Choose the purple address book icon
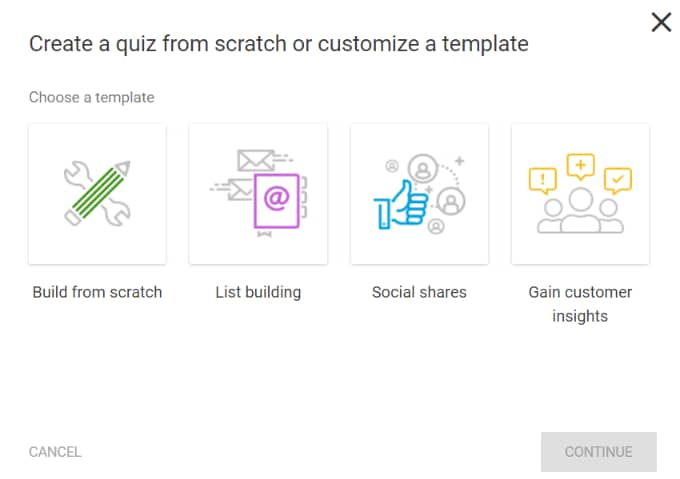Image resolution: width=680 pixels, height=479 pixels. pyautogui.click(x=277, y=201)
